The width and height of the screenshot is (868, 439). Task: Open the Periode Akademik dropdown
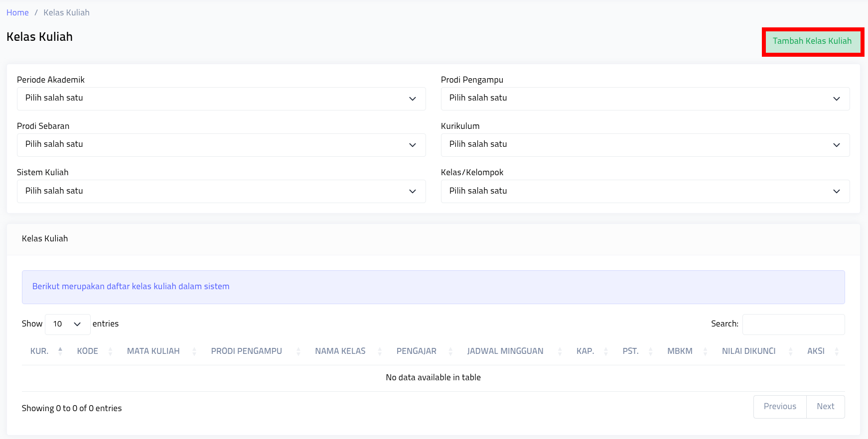point(221,99)
